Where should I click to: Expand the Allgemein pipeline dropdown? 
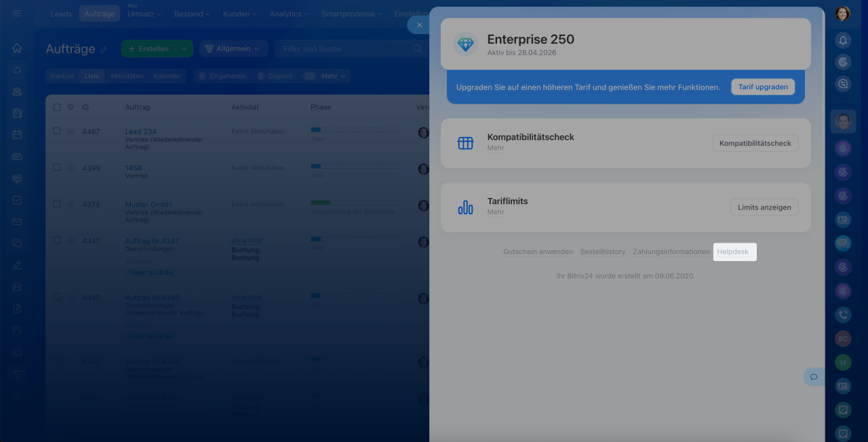(233, 49)
